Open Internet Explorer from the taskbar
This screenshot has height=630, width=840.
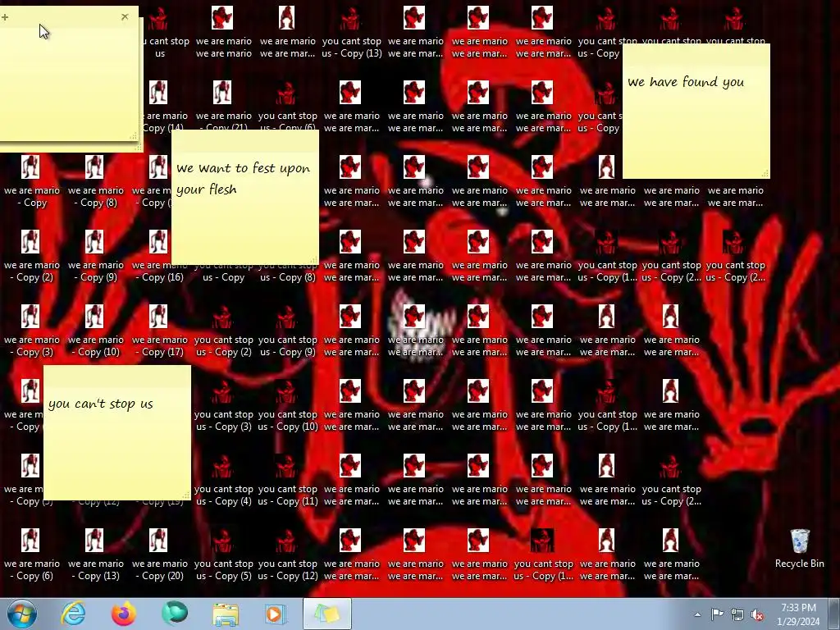(x=73, y=614)
